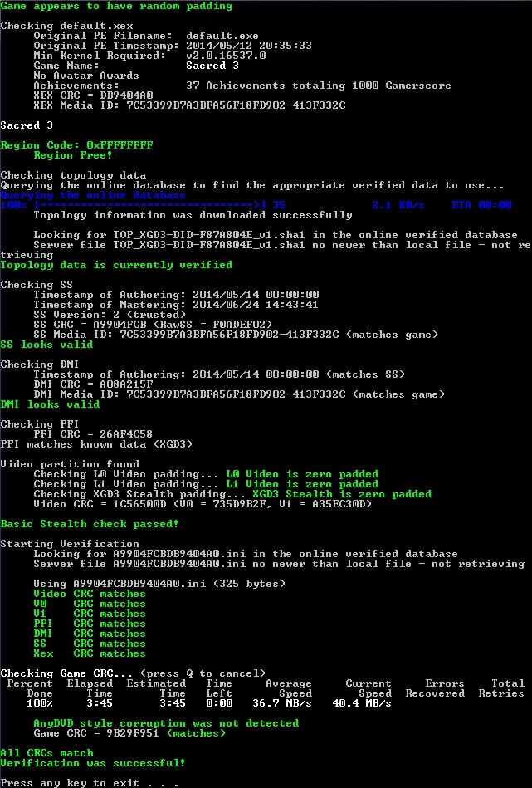532x788 pixels.
Task: Click the "Region Code: 0xFFFFFFFF" line
Action: (76, 145)
